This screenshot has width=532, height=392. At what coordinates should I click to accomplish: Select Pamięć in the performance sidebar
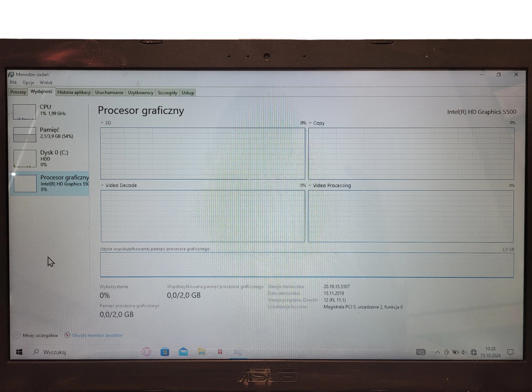pos(50,134)
